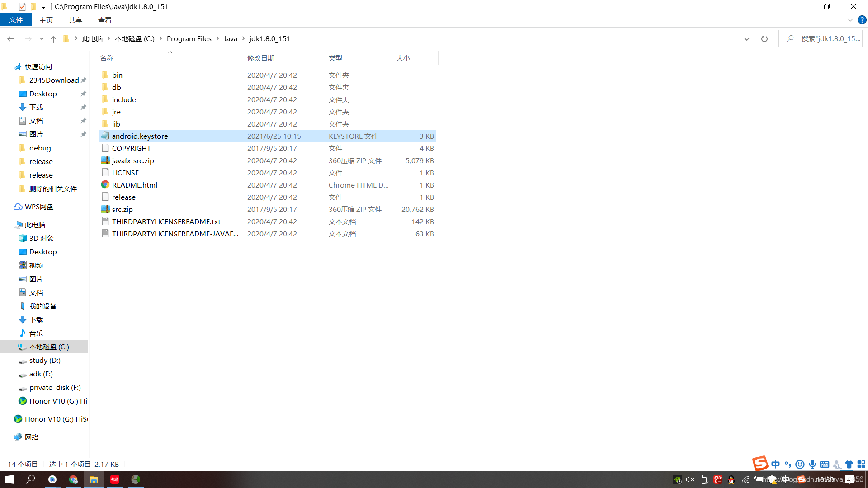Toggle pin for 下载 quick access

click(x=83, y=107)
